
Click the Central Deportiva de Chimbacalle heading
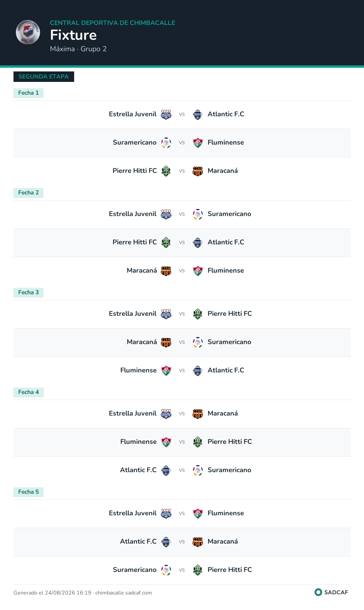pyautogui.click(x=113, y=23)
